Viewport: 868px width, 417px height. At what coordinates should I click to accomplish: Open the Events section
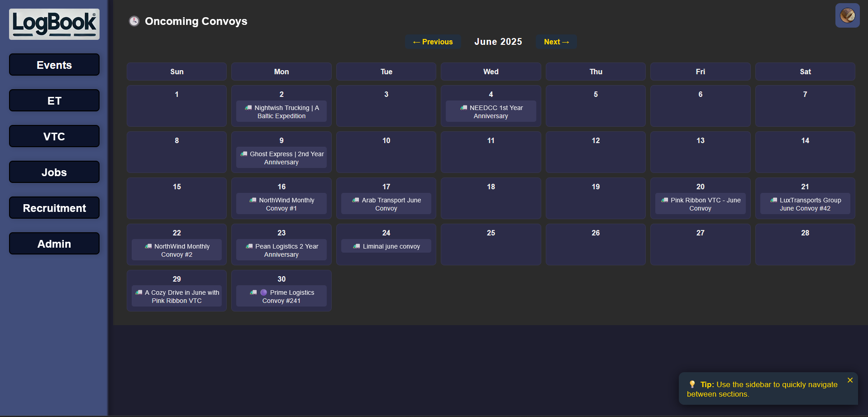click(x=54, y=65)
